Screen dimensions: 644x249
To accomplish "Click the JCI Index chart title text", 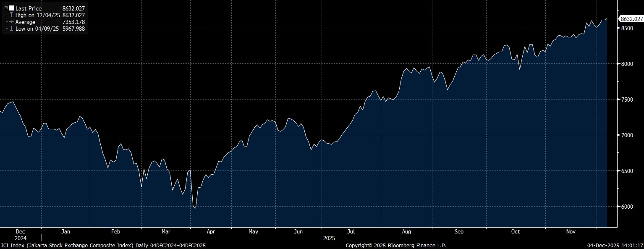I will point(103,245).
